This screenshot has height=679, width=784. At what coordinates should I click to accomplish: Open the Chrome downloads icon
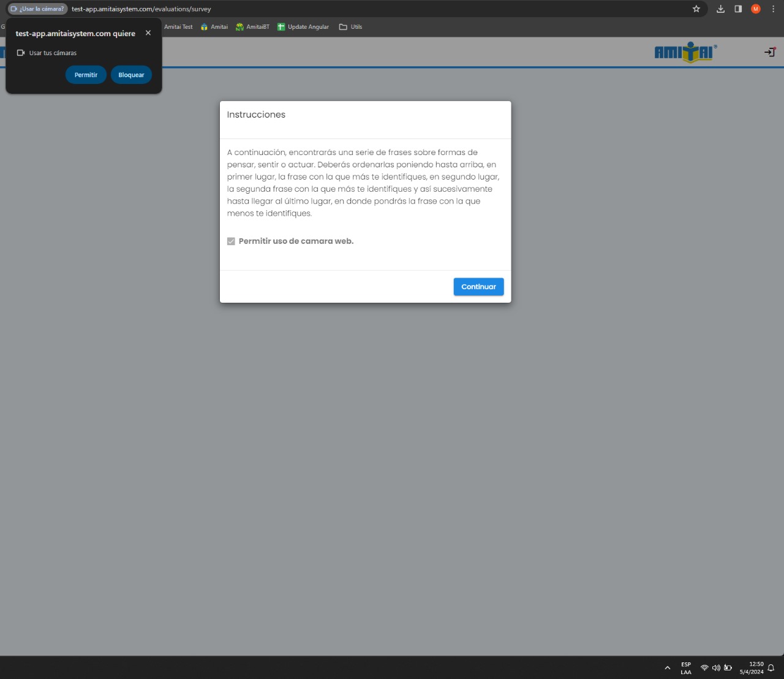coord(720,9)
